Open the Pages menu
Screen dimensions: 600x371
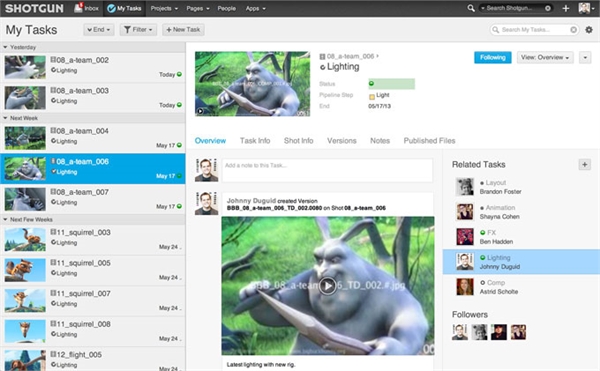click(198, 8)
